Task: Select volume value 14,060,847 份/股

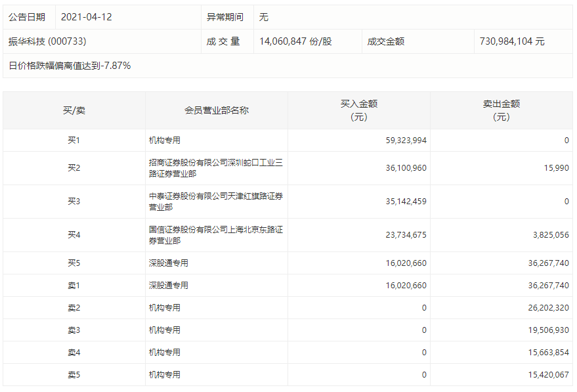Action: pyautogui.click(x=295, y=41)
